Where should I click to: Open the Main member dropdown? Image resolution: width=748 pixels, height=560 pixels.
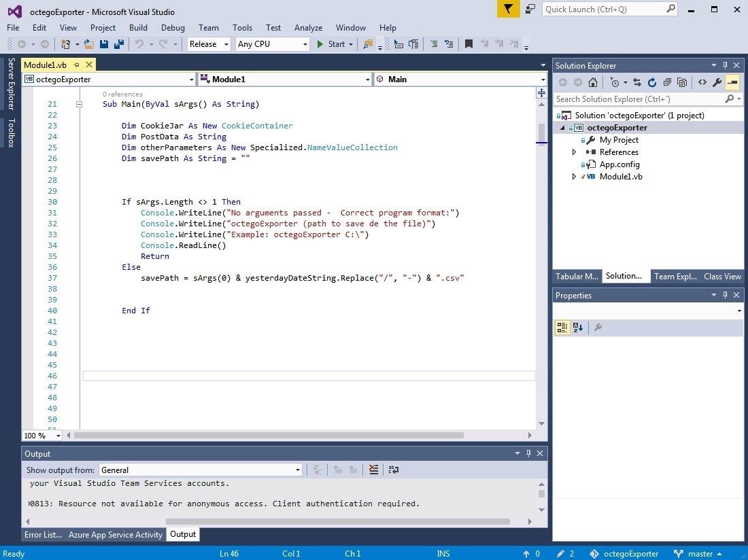[x=460, y=80]
